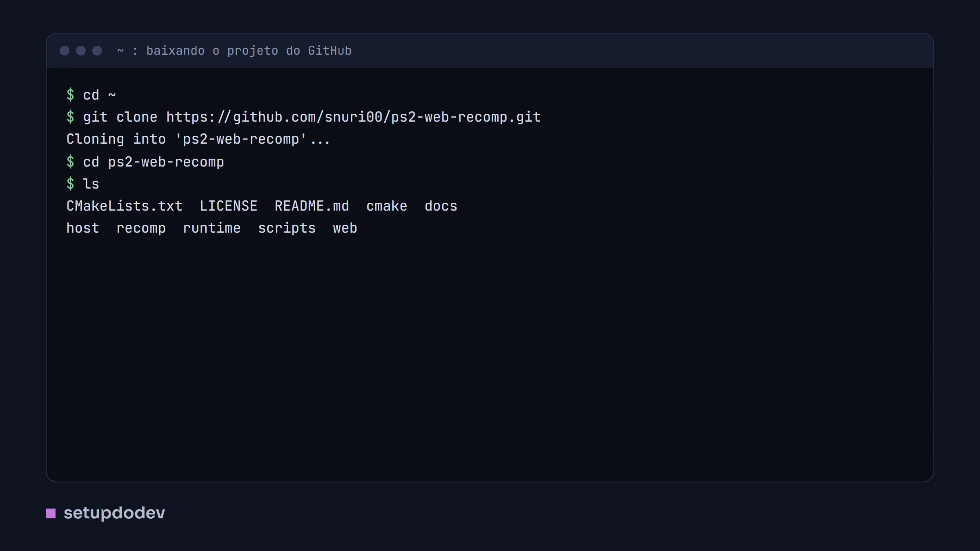This screenshot has height=551, width=980.
Task: Click the 'cd ps2-web-recomp' command line
Action: click(145, 162)
